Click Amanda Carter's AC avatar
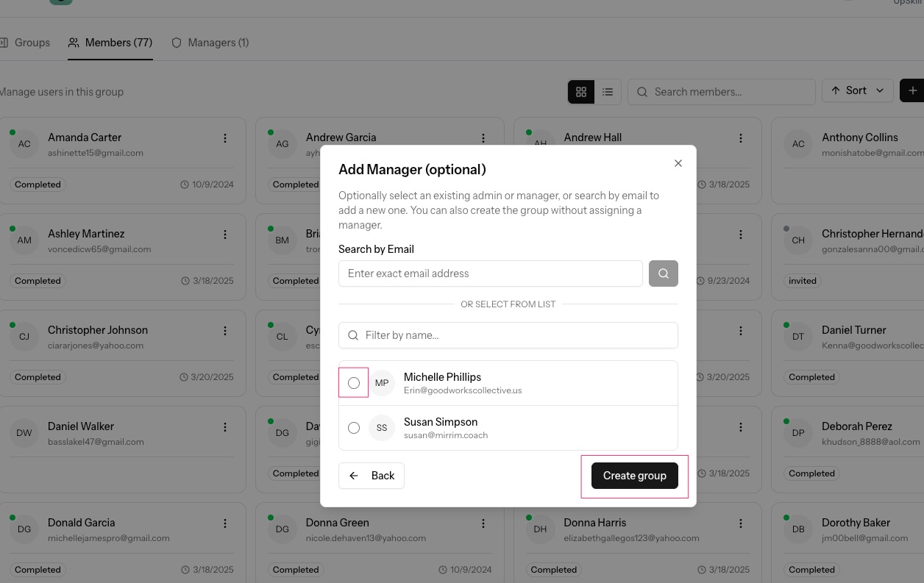The width and height of the screenshot is (924, 583). pyautogui.click(x=24, y=144)
